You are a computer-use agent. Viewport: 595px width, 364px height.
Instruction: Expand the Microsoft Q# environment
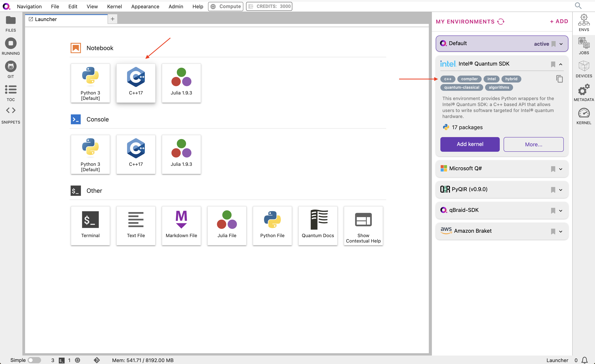(x=561, y=169)
